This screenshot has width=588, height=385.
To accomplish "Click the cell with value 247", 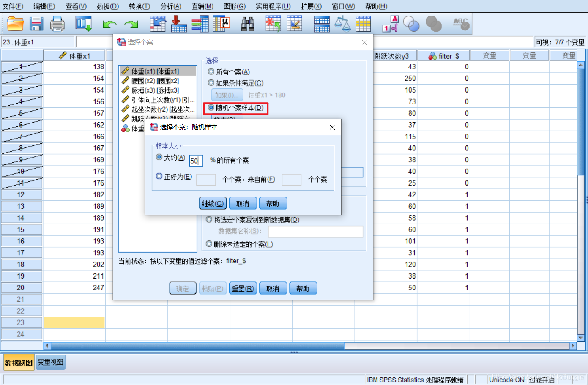I will 74,287.
